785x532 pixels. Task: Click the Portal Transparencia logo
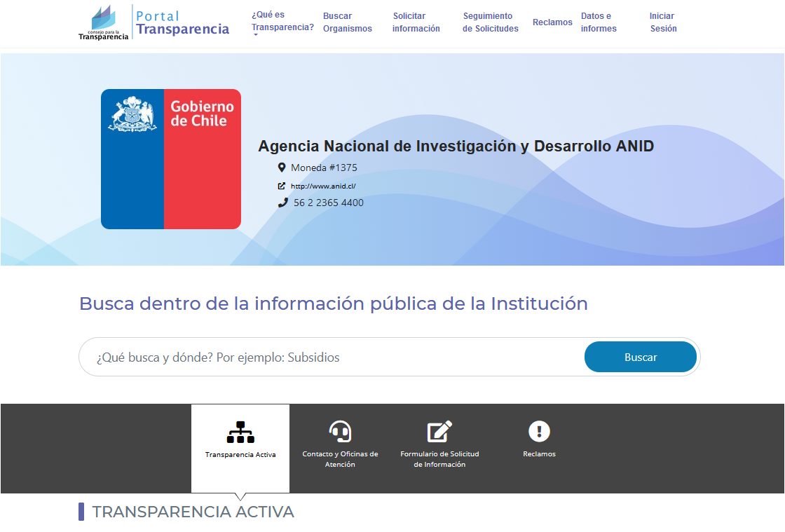click(x=153, y=22)
